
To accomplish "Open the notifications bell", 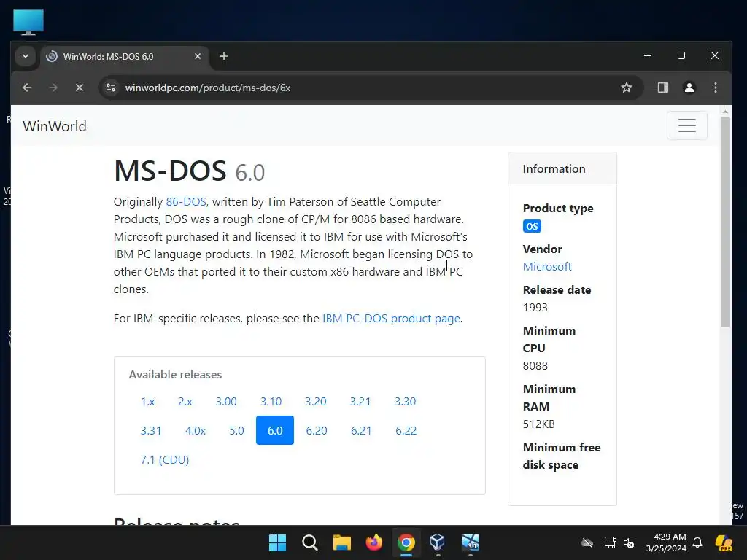I will pyautogui.click(x=697, y=542).
